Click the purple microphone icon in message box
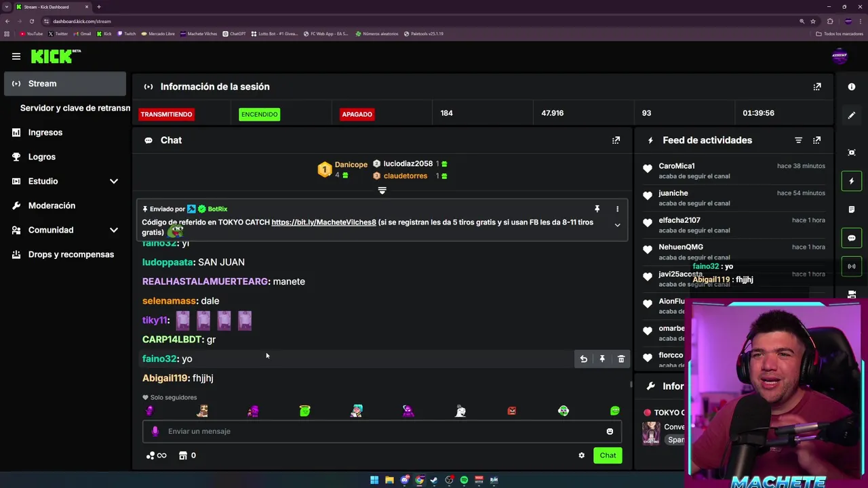The image size is (868, 488). 155,431
